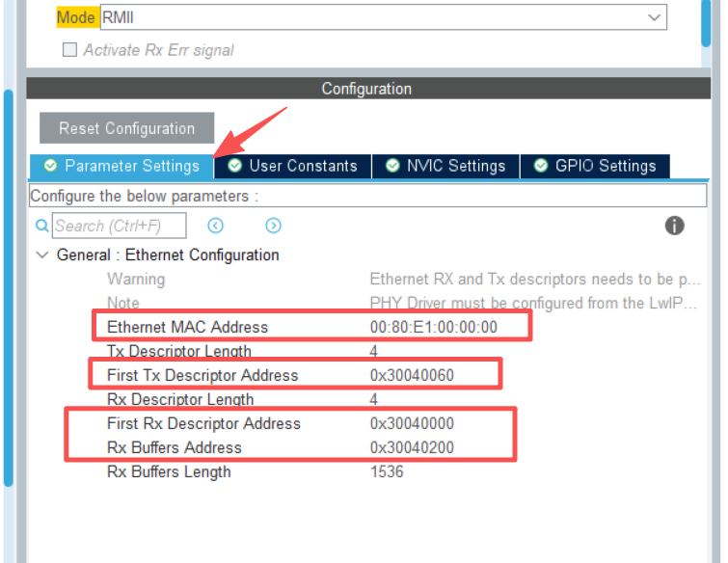The height and width of the screenshot is (563, 728).
Task: Click the green check icon on Parameter Settings
Action: pos(50,166)
